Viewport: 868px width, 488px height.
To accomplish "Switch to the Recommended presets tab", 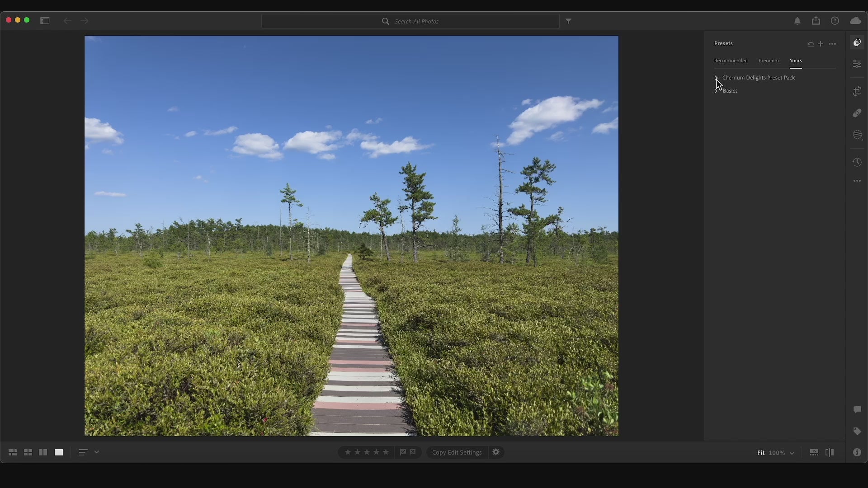I will click(731, 61).
